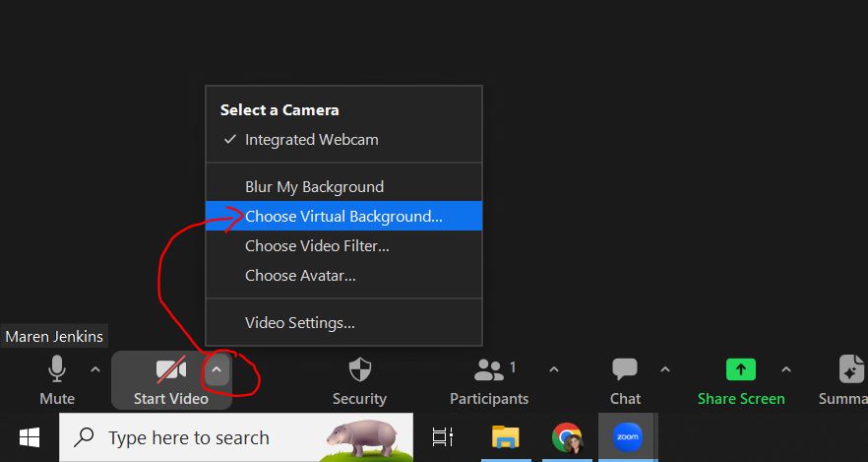Open the Participants panel icon
The width and height of the screenshot is (868, 462).
489,370
